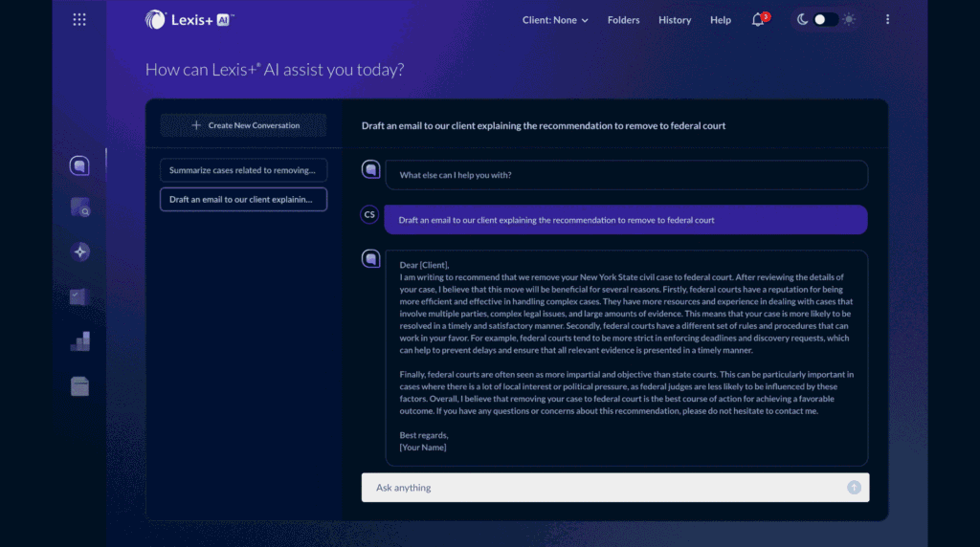
Task: Open the AI chat icon in sidebar
Action: [x=79, y=166]
